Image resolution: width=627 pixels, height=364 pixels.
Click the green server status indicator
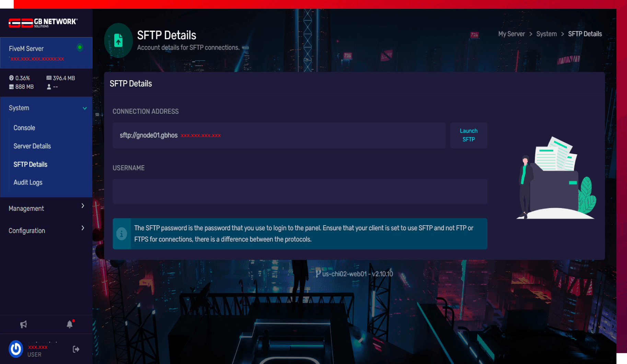point(80,47)
